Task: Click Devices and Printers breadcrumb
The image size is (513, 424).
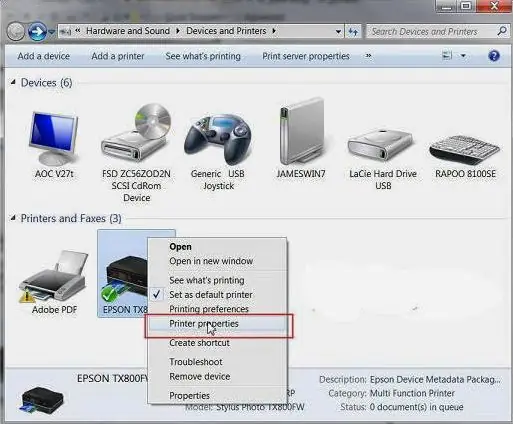Action: [x=226, y=31]
